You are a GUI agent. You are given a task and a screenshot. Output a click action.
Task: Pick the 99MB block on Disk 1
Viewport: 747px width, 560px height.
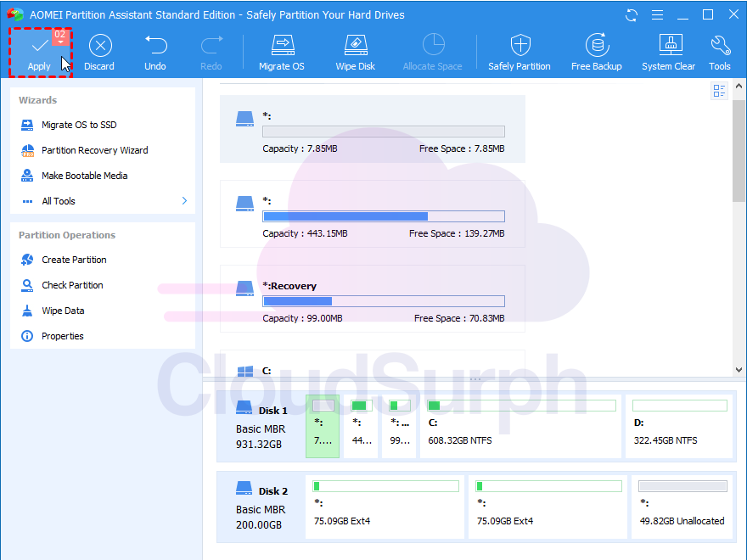point(399,426)
